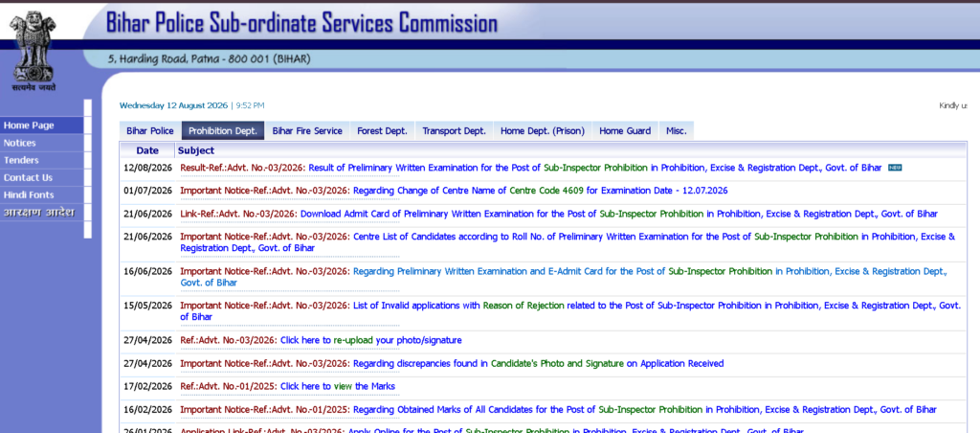980x433 pixels.
Task: Open the E-Admit Card notice dated 16/06/2026
Action: (x=564, y=277)
